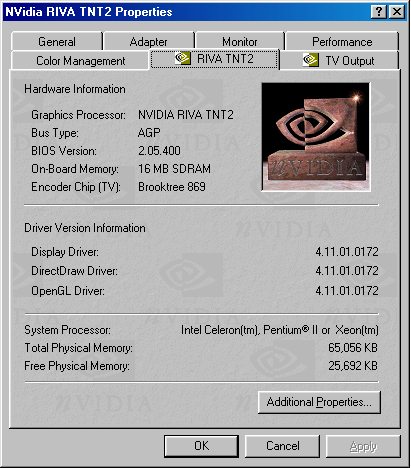Click the 'BIOS Version:' label
The width and height of the screenshot is (411, 468).
tap(64, 151)
